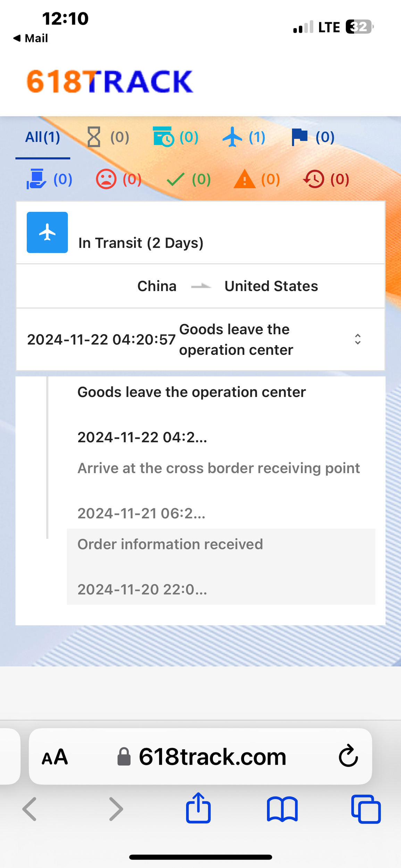Go back to Mail app

pos(31,38)
